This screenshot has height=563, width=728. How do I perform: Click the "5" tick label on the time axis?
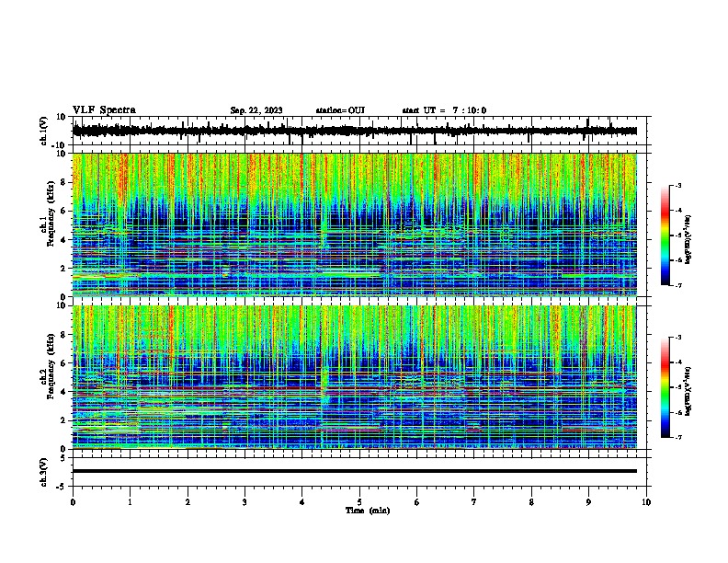359,502
